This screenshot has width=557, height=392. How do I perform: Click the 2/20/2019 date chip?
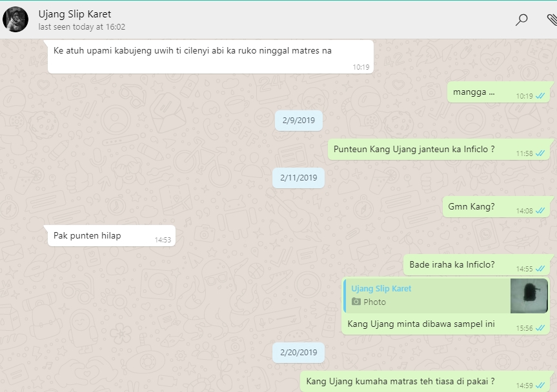[298, 353]
